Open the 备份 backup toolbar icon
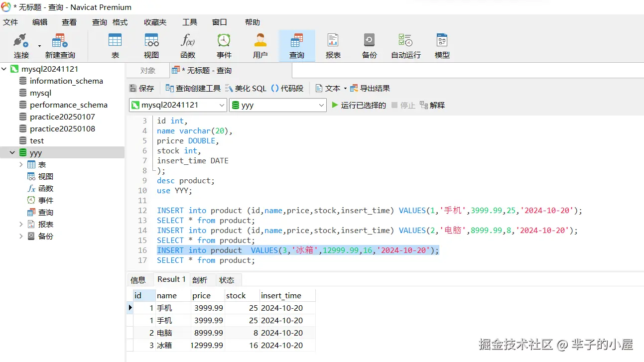Viewport: 644px width, 362px height. 370,46
